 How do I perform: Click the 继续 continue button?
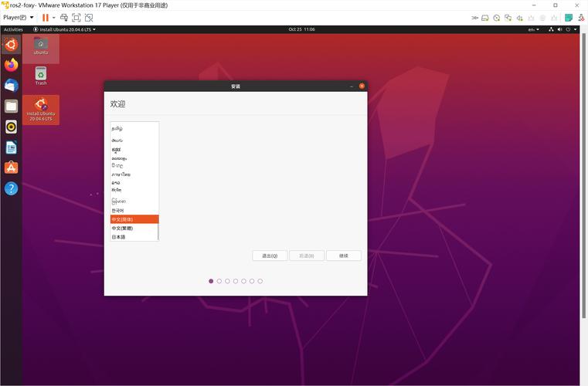point(344,256)
